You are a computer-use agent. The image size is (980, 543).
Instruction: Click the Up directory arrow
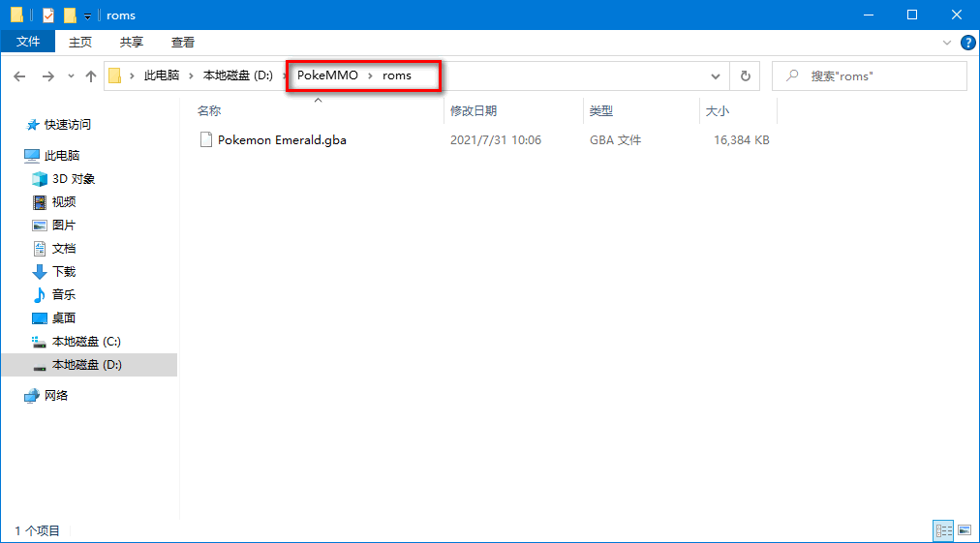click(91, 75)
